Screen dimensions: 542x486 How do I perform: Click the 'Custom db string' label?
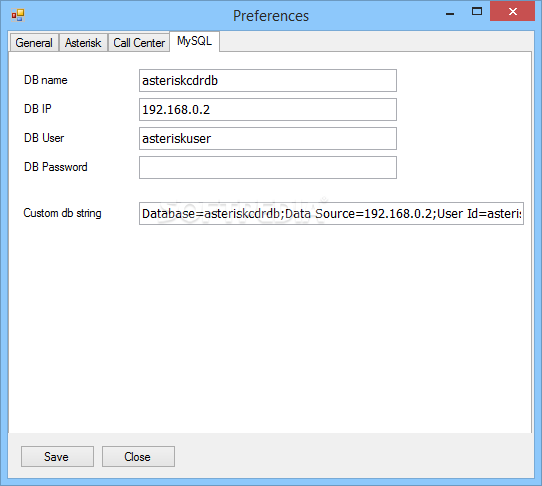click(63, 213)
